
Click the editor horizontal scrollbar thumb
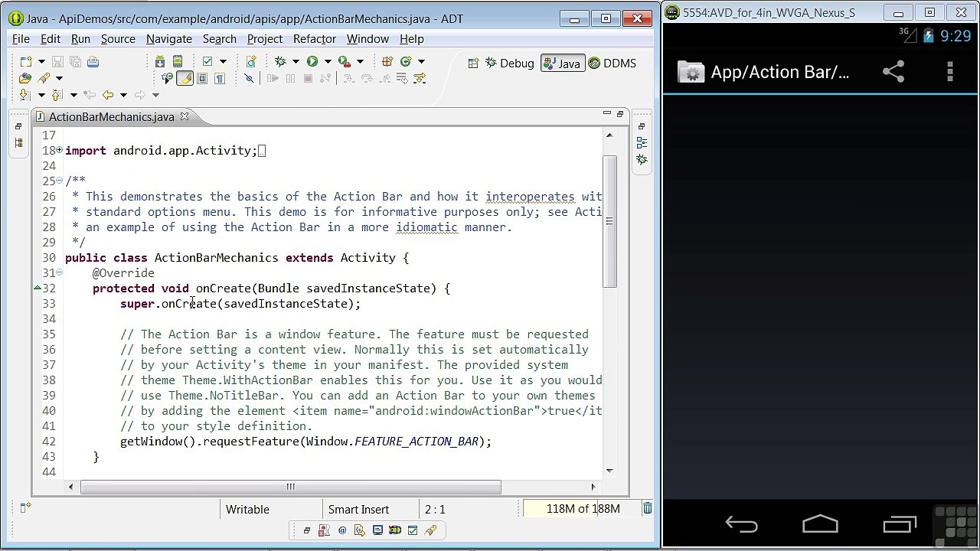coord(290,487)
